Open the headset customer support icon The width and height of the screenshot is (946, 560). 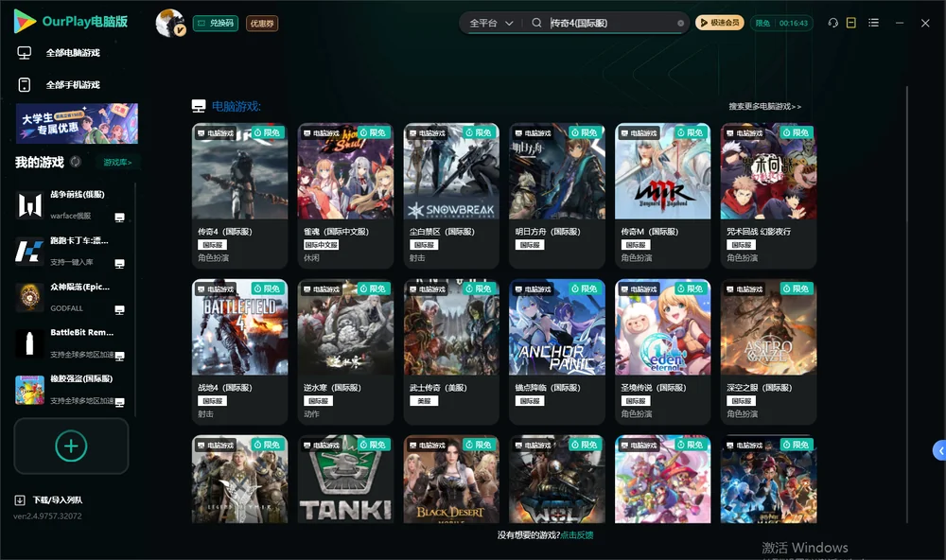point(833,23)
